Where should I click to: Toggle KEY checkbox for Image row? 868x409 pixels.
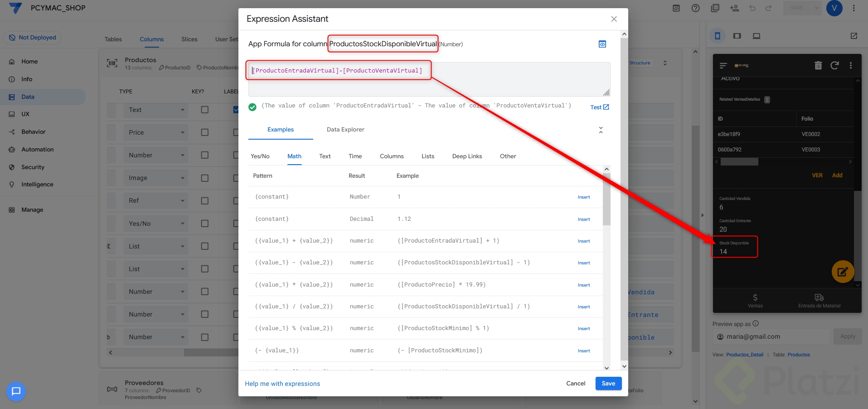(205, 178)
